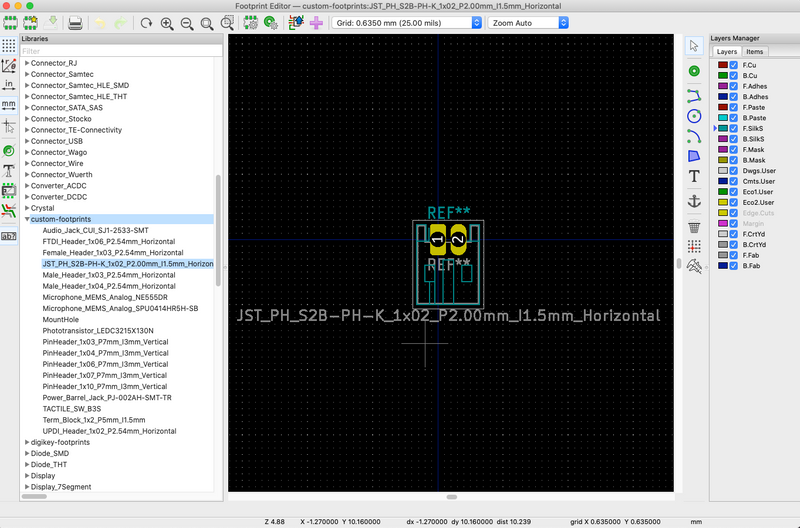Screen dimensions: 800x528
Task: Switch to the Items tab
Action: click(x=755, y=51)
